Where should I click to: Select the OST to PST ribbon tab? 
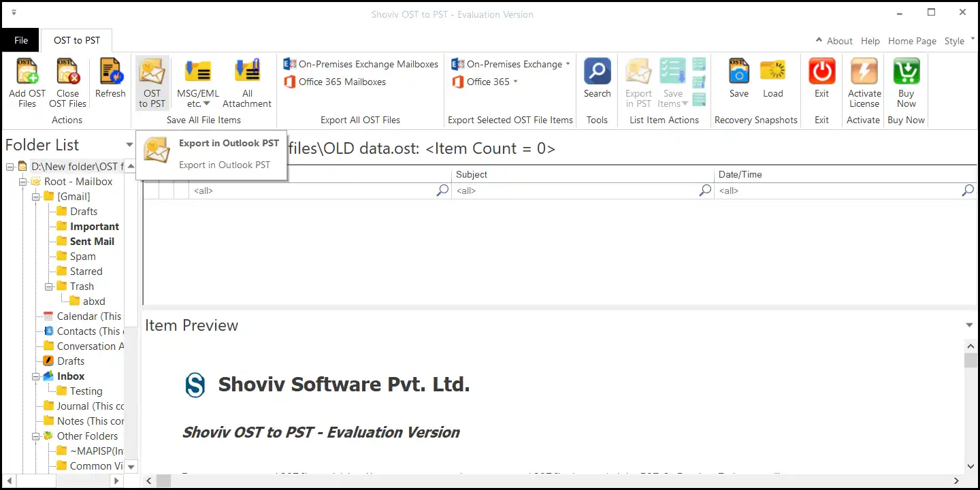[77, 40]
